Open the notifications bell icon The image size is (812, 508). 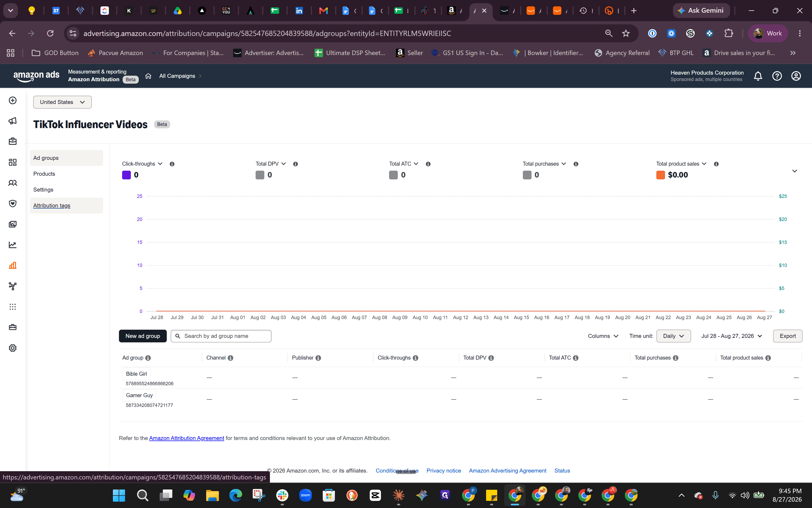(758, 76)
